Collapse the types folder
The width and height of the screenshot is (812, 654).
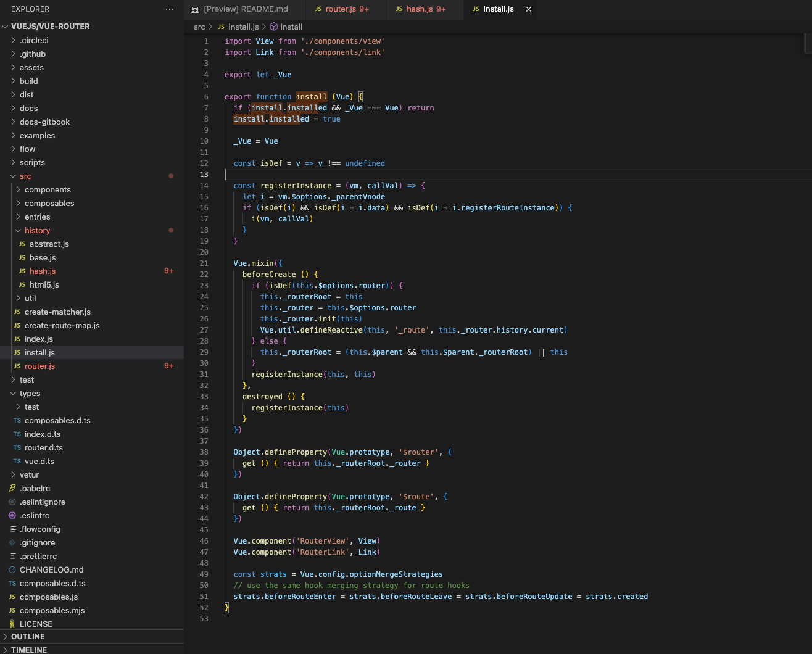pyautogui.click(x=14, y=394)
